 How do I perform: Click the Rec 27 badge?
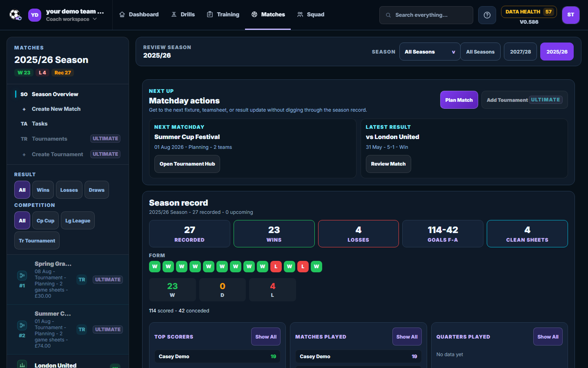(62, 73)
